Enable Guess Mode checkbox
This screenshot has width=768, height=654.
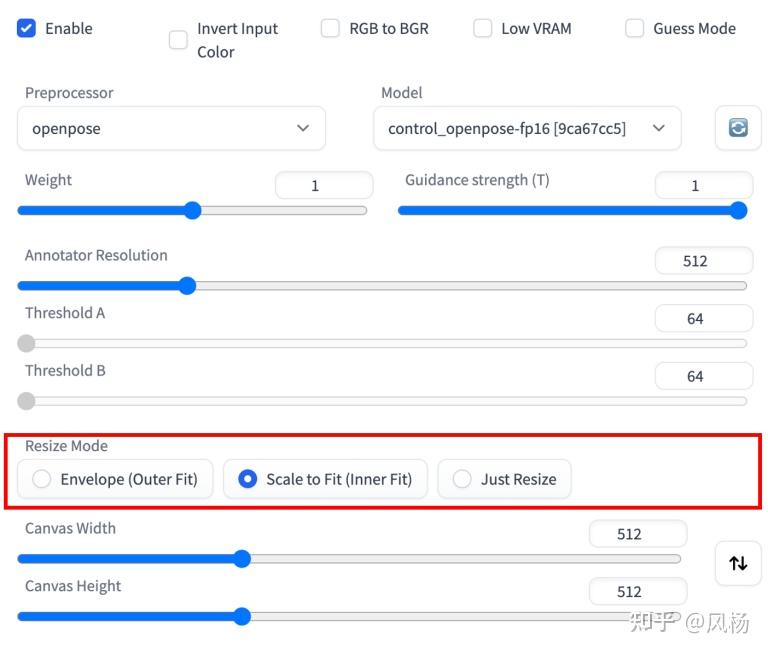[x=635, y=28]
